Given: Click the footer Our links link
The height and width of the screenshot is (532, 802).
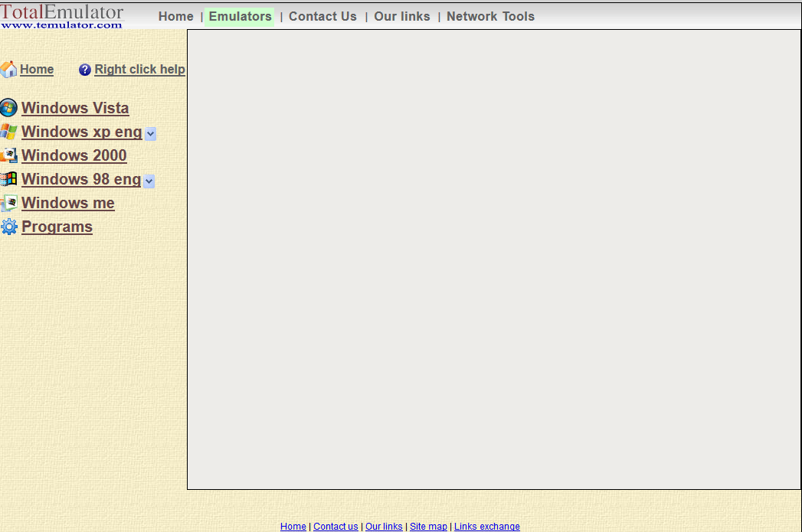Looking at the screenshot, I should [x=384, y=527].
